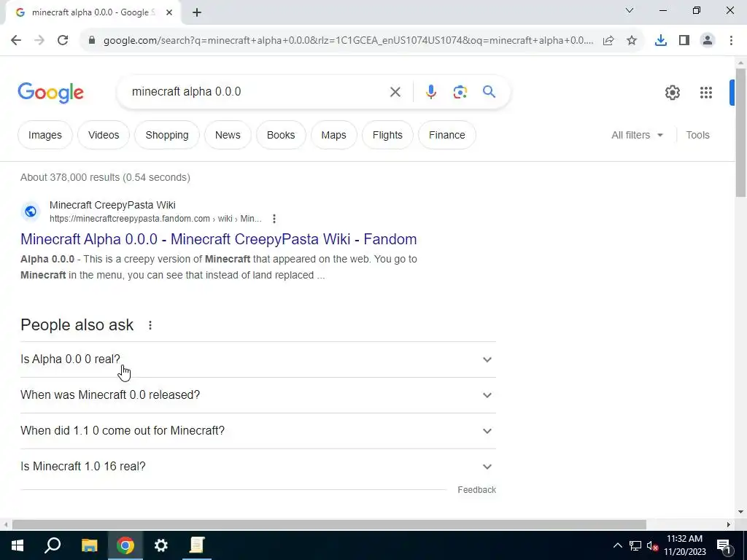Expand "Is Alpha 0.0 0 real?" question
The image size is (747, 560).
tap(258, 359)
